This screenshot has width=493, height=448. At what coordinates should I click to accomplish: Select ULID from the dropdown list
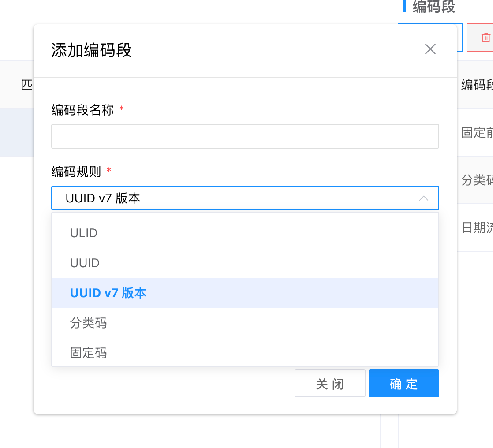84,233
